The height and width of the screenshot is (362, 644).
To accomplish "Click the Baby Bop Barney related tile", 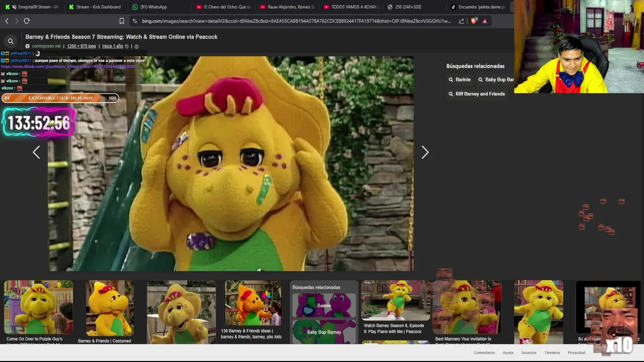I will [324, 332].
